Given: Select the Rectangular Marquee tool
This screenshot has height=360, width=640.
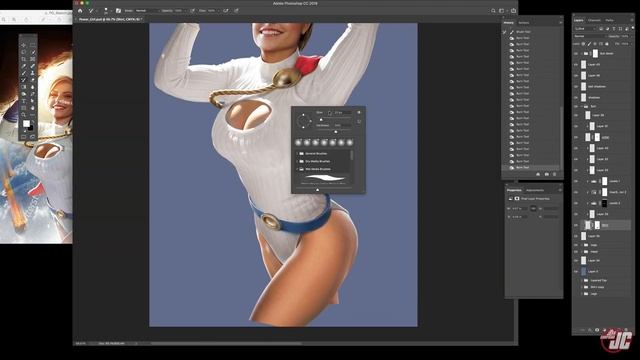Looking at the screenshot, I should (33, 45).
